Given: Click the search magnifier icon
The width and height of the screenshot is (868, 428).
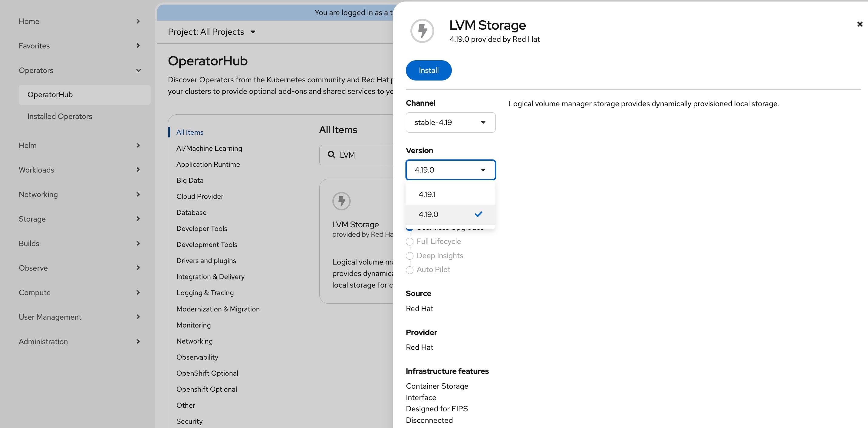Looking at the screenshot, I should 332,155.
